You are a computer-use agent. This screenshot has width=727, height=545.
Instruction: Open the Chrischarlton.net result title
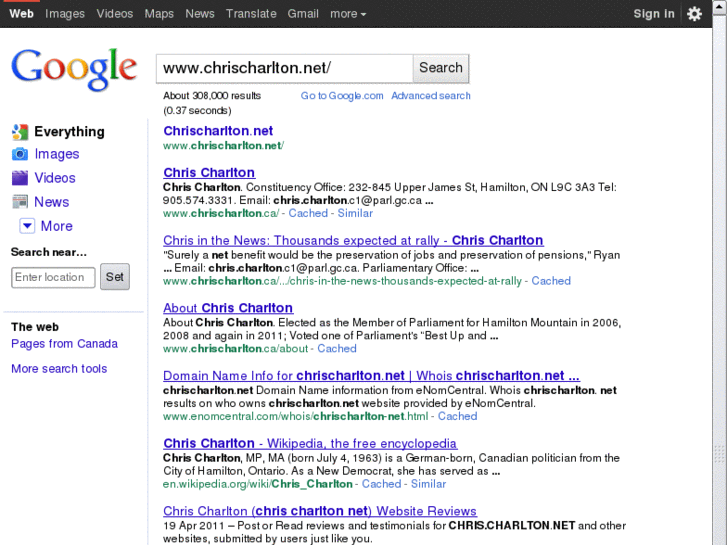point(218,131)
